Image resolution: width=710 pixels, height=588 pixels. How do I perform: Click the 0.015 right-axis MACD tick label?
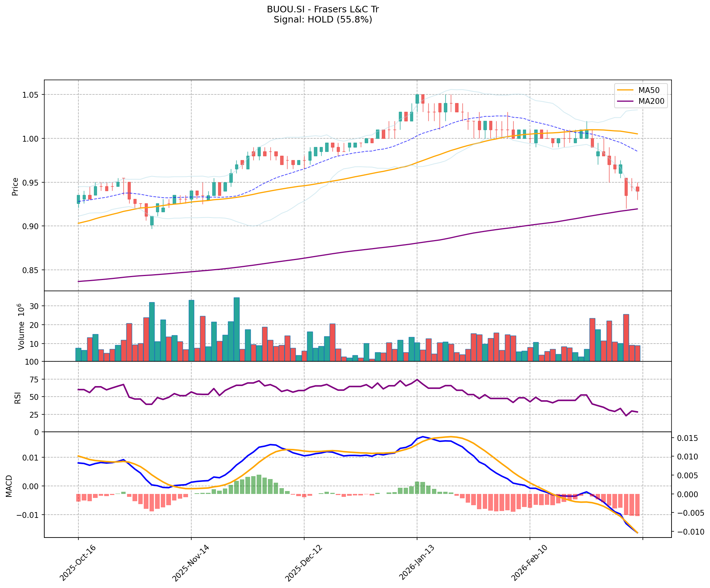[x=688, y=439]
